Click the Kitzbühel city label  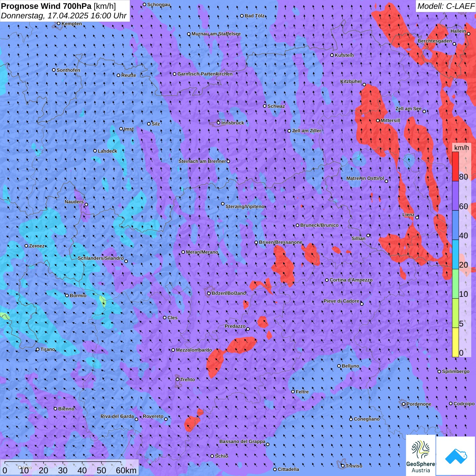(351, 82)
